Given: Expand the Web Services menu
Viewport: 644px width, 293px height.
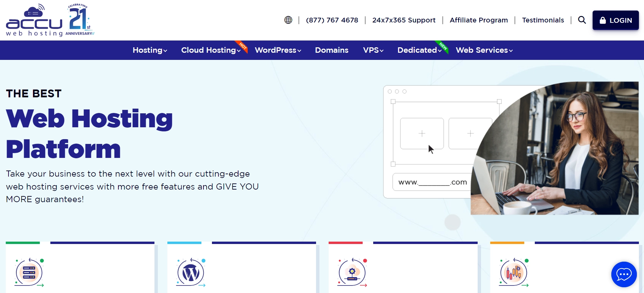Looking at the screenshot, I should (x=484, y=50).
